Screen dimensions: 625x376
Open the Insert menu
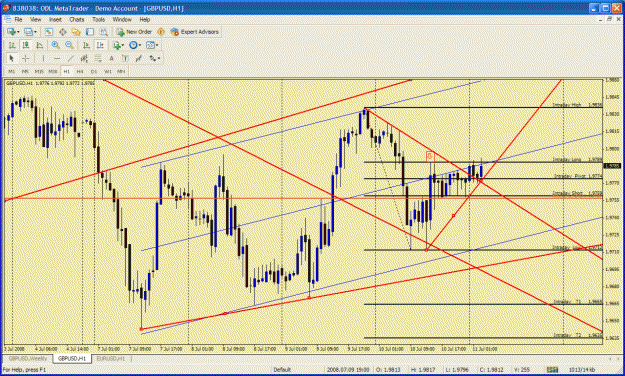coord(55,19)
